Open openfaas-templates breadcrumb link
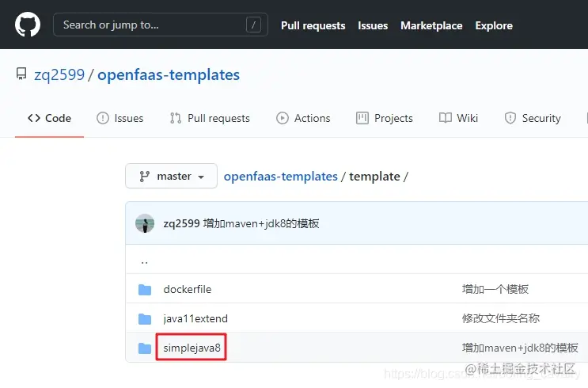The width and height of the screenshot is (588, 388). tap(280, 177)
